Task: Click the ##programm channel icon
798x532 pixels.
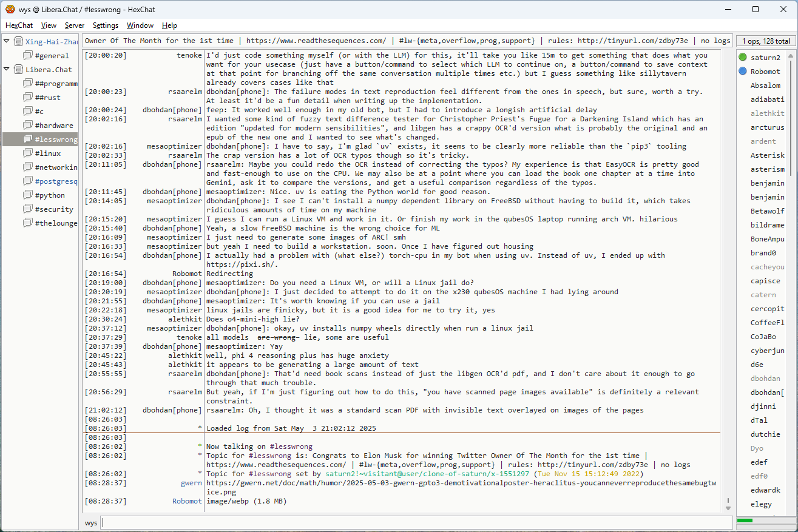Action: click(x=28, y=84)
